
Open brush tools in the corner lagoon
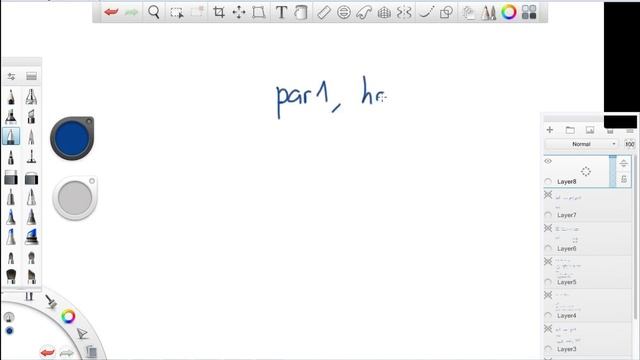tap(51, 302)
